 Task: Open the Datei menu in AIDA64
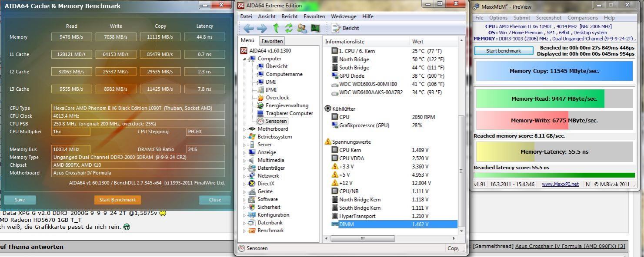[x=246, y=16]
